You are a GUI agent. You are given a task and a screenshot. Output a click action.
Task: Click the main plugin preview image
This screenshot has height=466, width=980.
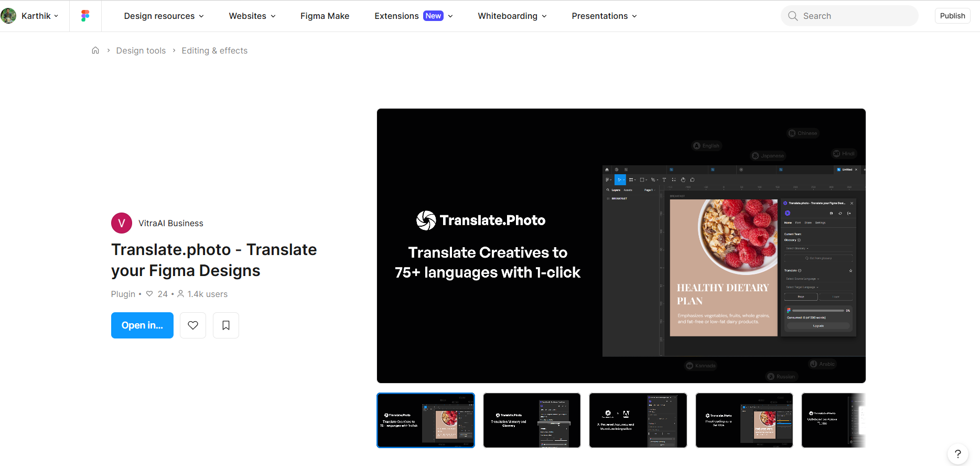coord(621,246)
